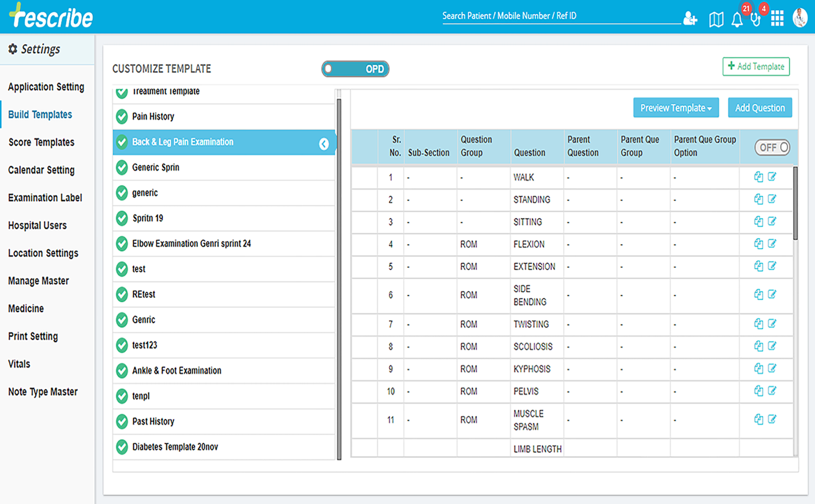
Task: Open Build Templates menu
Action: [x=40, y=114]
